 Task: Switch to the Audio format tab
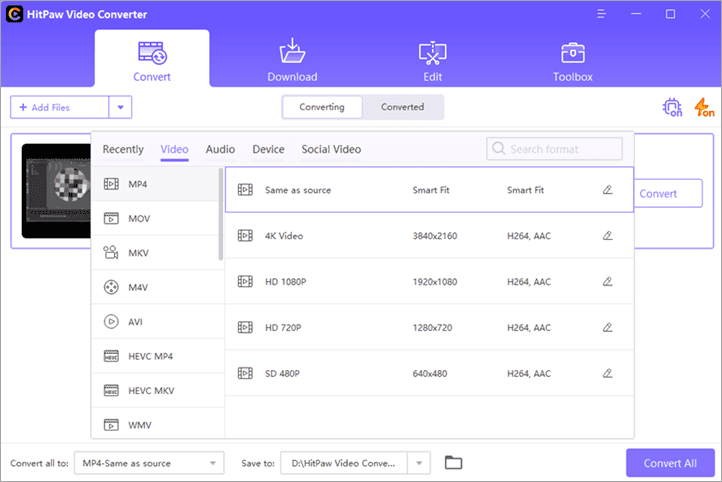(x=220, y=149)
